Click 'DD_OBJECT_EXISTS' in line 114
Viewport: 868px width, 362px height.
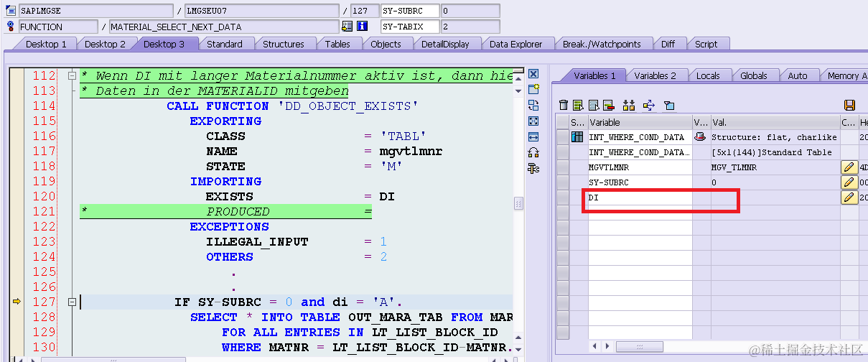(348, 106)
